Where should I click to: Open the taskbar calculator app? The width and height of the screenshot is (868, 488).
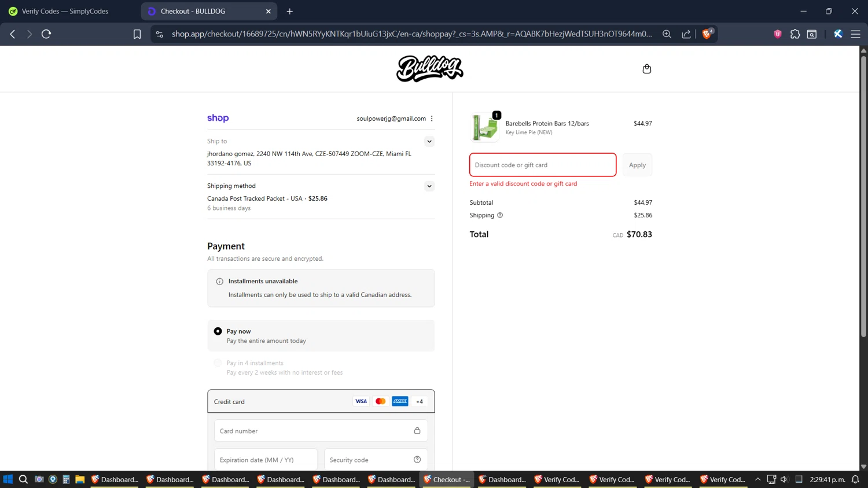point(66,479)
